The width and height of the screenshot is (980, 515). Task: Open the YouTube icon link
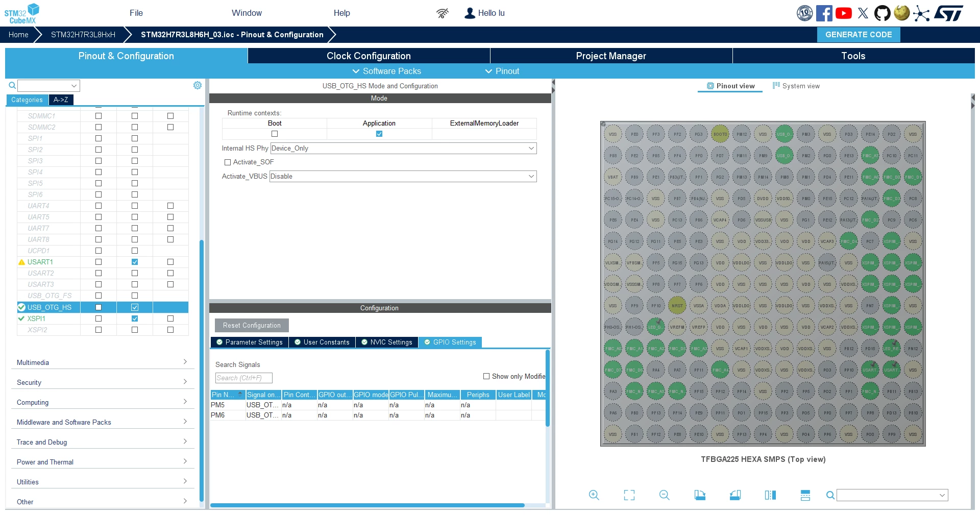[x=844, y=13]
